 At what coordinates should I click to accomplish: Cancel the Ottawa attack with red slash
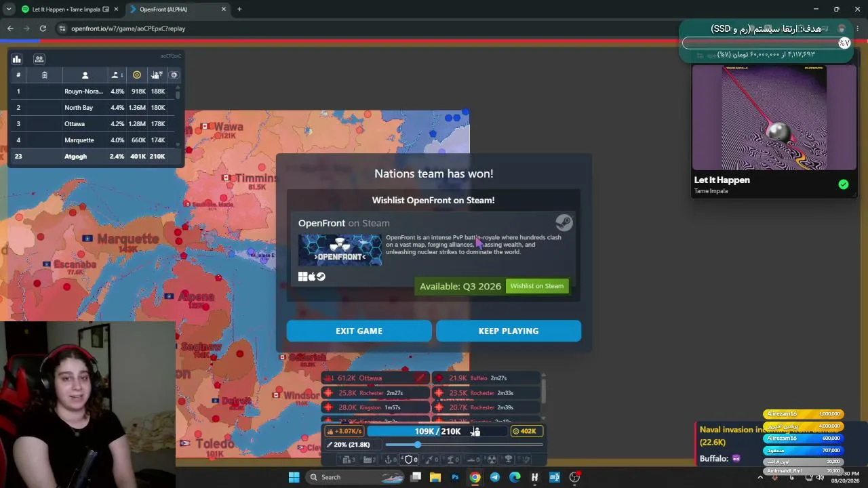(x=420, y=378)
